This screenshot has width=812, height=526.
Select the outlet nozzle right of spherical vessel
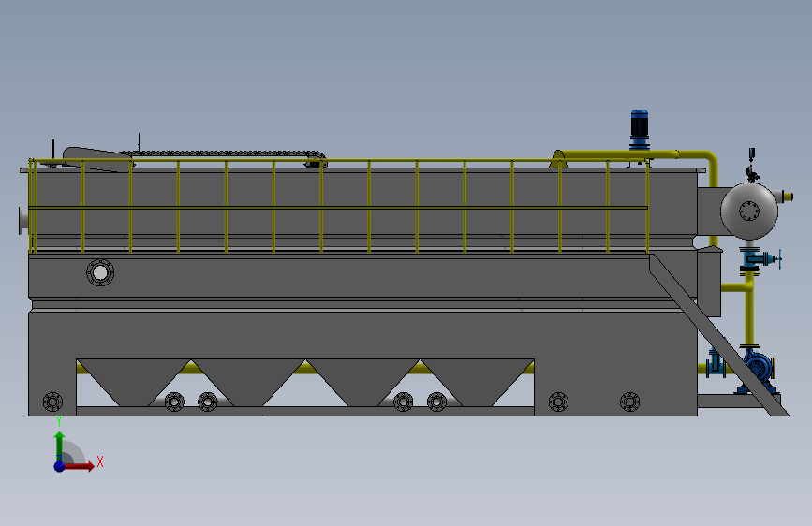tap(783, 197)
